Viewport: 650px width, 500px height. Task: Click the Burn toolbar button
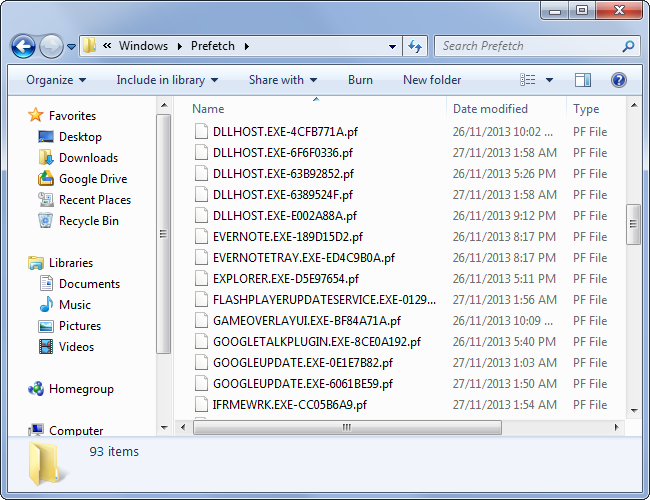coord(360,80)
